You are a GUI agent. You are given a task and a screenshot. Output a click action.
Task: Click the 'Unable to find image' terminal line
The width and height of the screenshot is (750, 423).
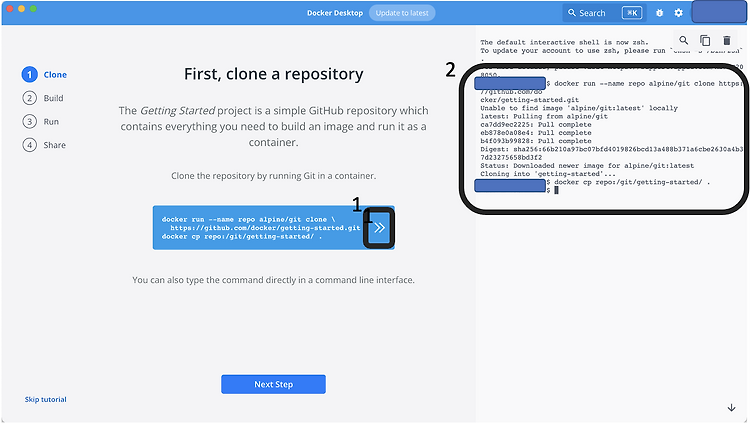tap(579, 108)
